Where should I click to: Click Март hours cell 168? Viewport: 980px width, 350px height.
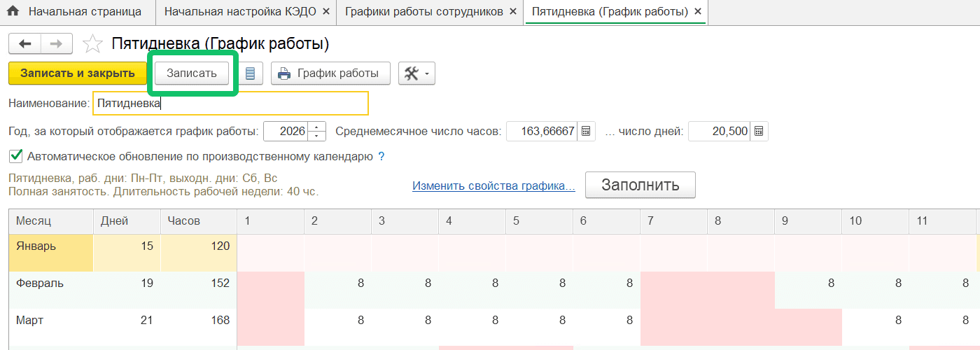pyautogui.click(x=199, y=327)
